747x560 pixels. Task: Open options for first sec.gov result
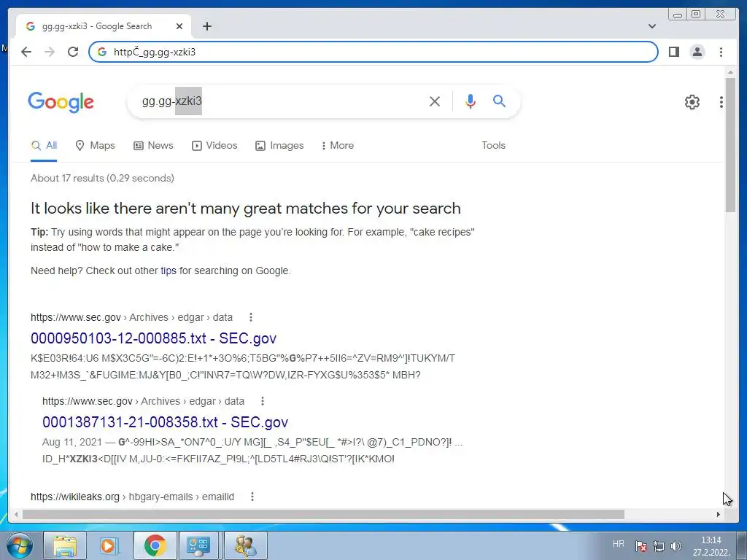pos(251,317)
